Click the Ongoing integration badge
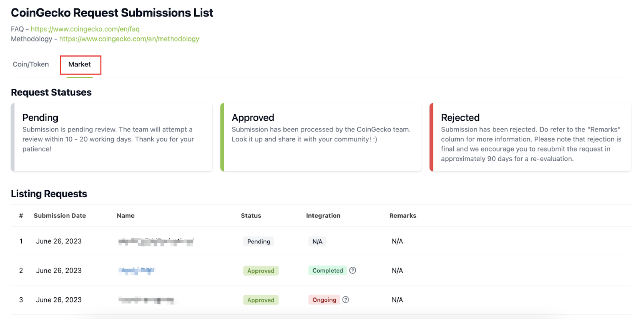The height and width of the screenshot is (327, 644). coord(324,300)
